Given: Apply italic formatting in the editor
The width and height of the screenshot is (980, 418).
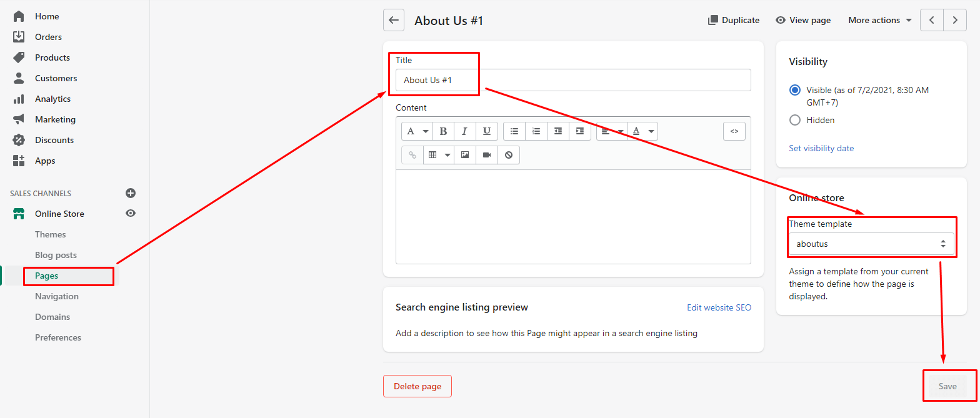Looking at the screenshot, I should 464,131.
